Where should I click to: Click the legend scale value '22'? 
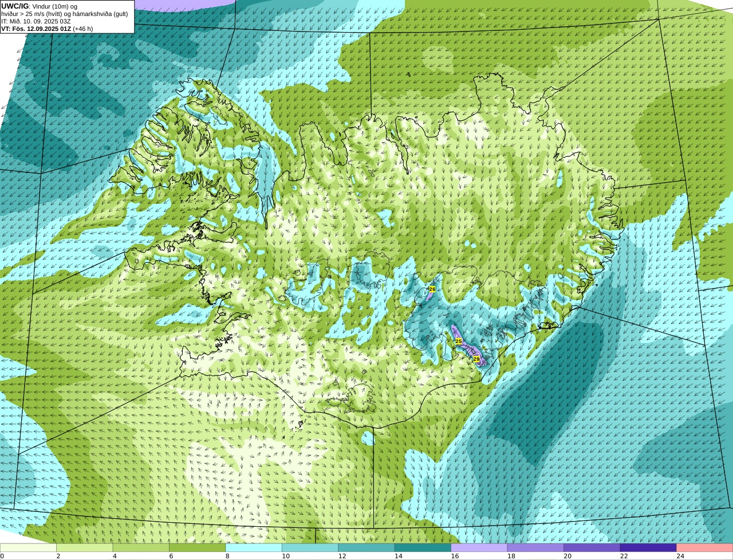624,556
